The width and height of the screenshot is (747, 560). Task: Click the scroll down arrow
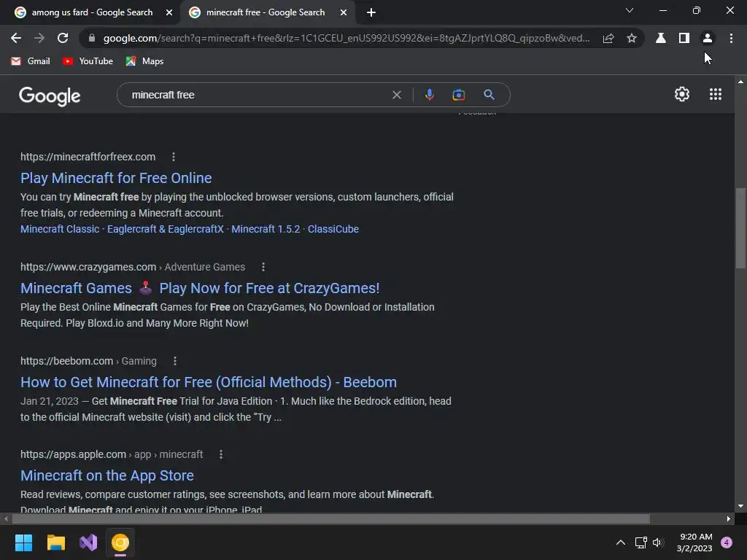tap(740, 506)
